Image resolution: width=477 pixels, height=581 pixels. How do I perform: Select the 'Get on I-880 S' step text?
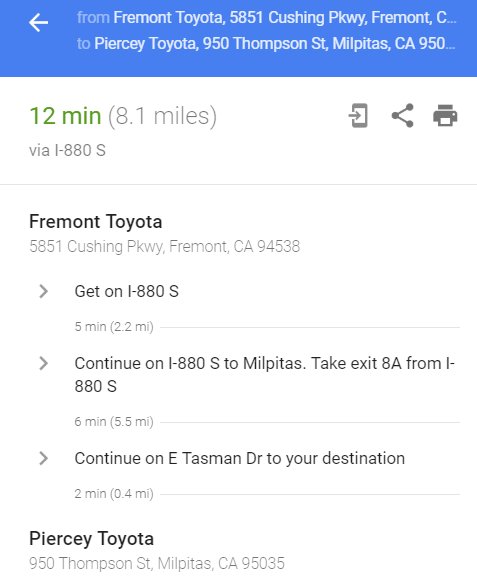[127, 291]
